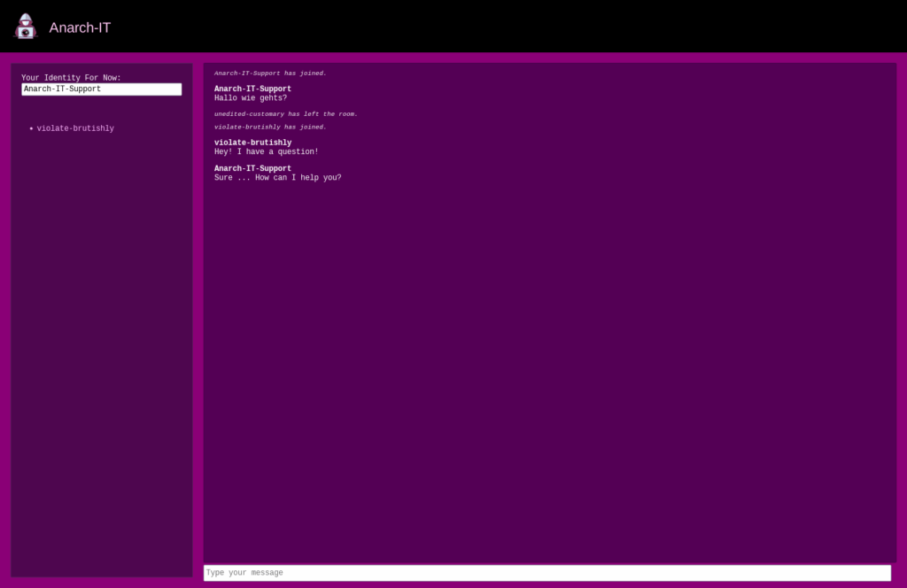This screenshot has width=907, height=588.
Task: Click the 'Type your message' input box
Action: 547,573
